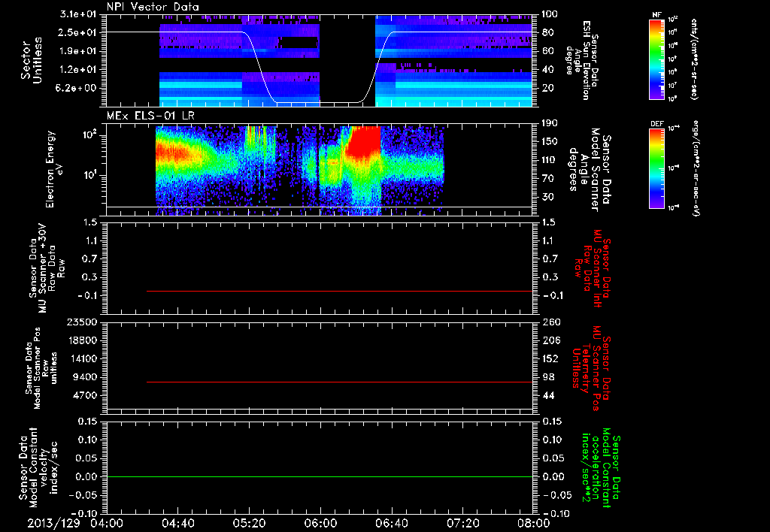This screenshot has height=532, width=770.
Task: Click the white sun elevation curve dip
Action: 318,103
